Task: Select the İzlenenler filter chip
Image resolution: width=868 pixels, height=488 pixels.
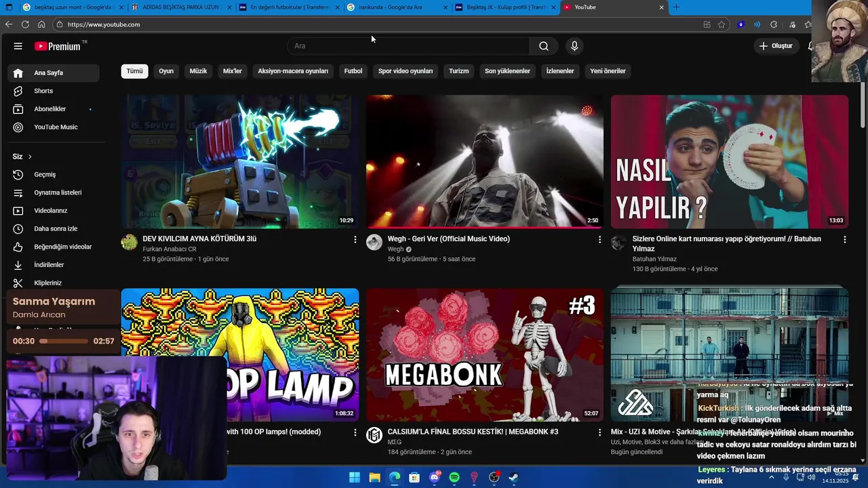Action: point(560,70)
